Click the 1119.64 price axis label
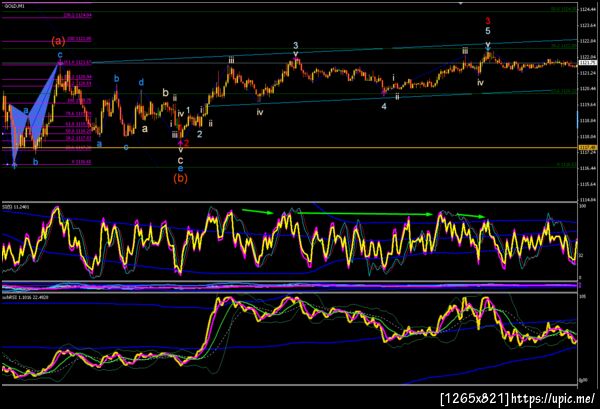600x409 pixels. [x=588, y=104]
